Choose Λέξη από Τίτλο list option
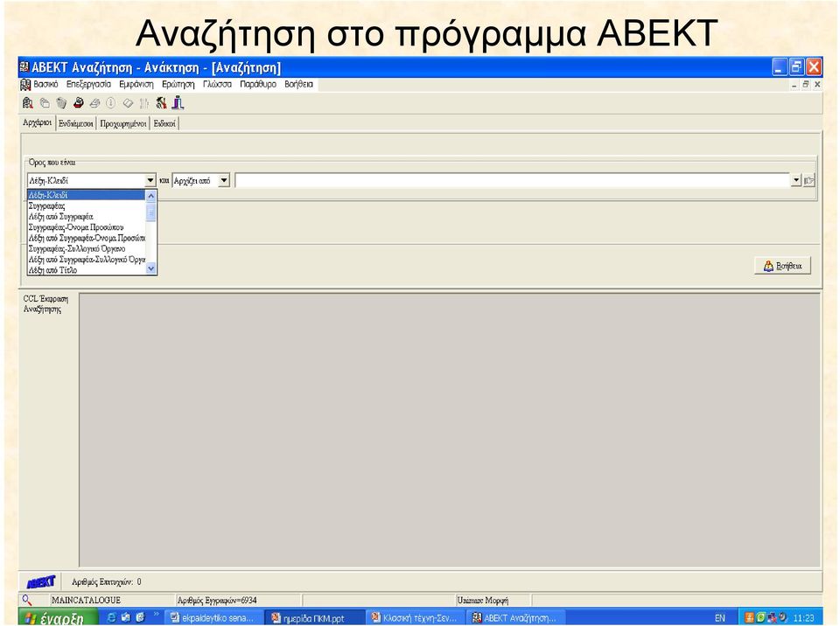 87,270
